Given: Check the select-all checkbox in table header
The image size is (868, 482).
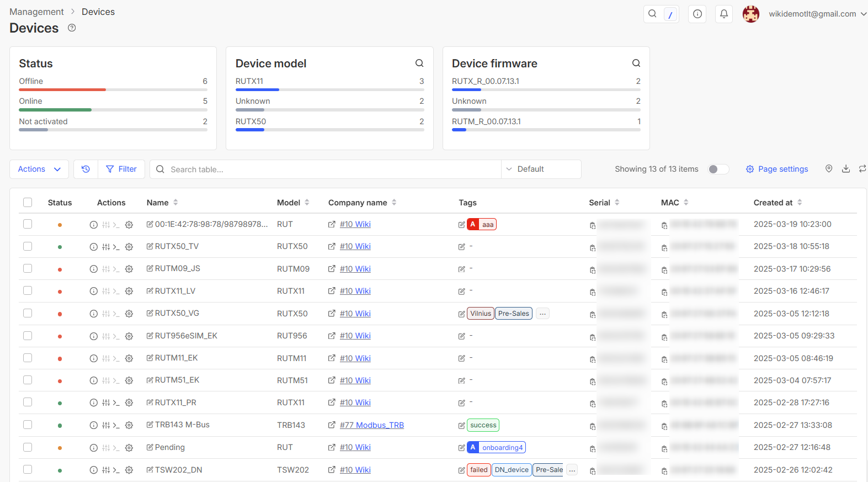Looking at the screenshot, I should [x=28, y=203].
